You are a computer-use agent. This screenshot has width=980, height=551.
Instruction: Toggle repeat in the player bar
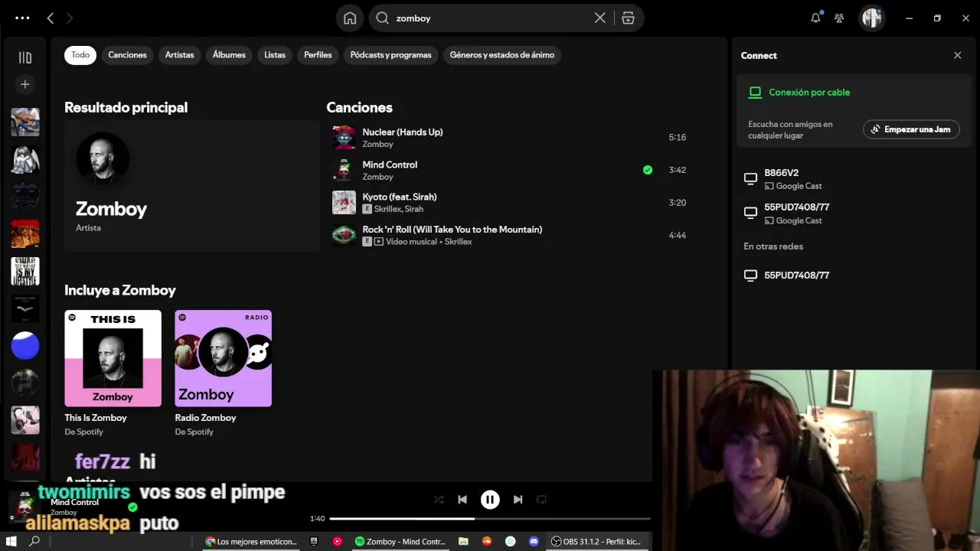pos(541,500)
